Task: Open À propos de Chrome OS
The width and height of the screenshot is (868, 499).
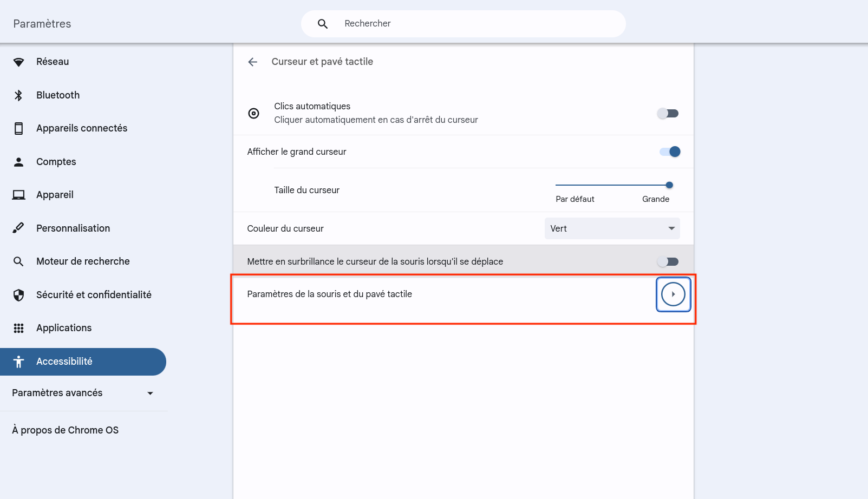Action: pos(65,430)
